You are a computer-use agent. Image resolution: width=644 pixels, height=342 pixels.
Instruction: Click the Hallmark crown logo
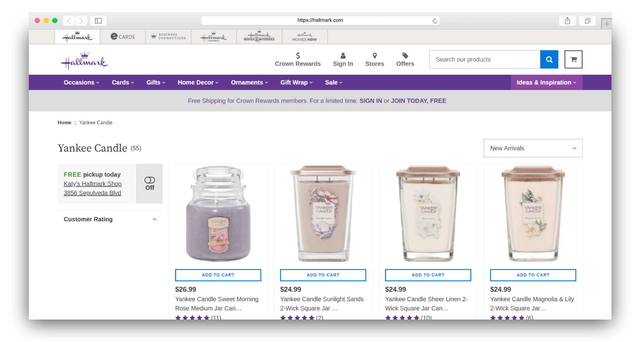[x=84, y=60]
